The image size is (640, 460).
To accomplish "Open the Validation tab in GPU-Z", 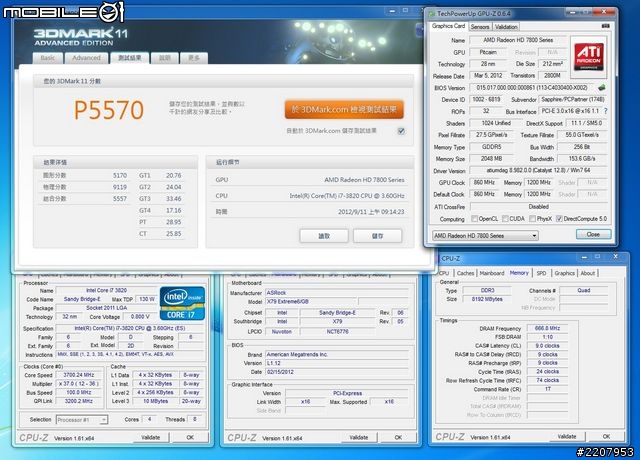I will coord(506,27).
